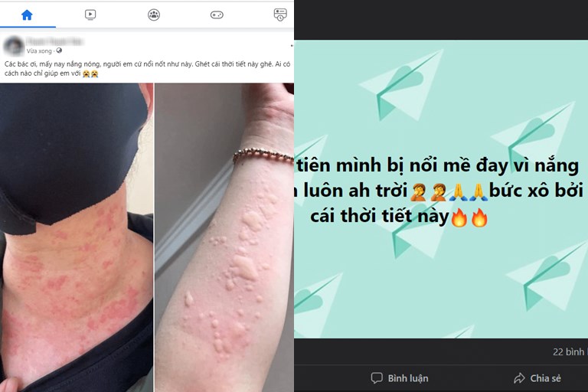588x392 pixels.
Task: Go to the Facebook Home tab
Action: (27, 15)
